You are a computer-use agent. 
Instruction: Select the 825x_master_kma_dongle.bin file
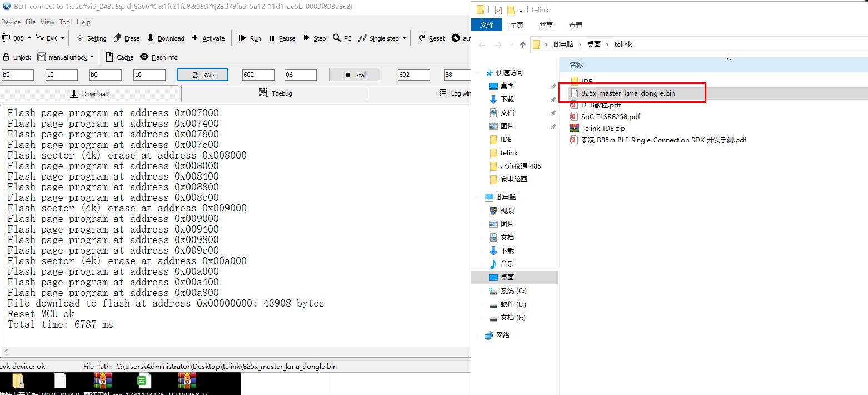(x=628, y=93)
